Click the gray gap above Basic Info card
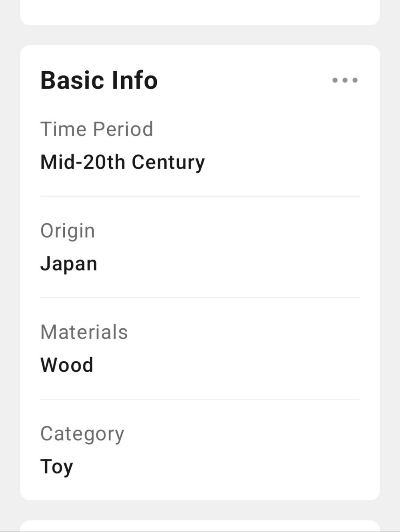400x532 pixels. click(200, 35)
